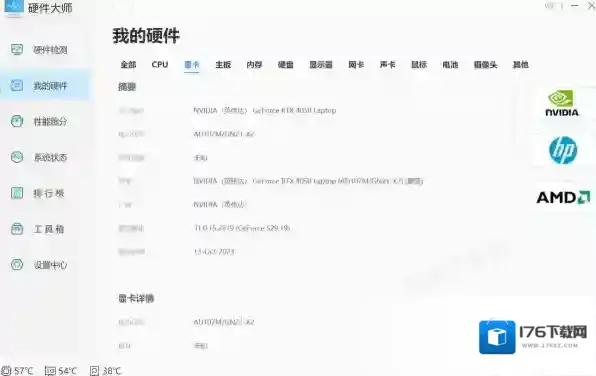596x376 pixels.
Task: Switch to the 硬盘 tab
Action: [285, 65]
